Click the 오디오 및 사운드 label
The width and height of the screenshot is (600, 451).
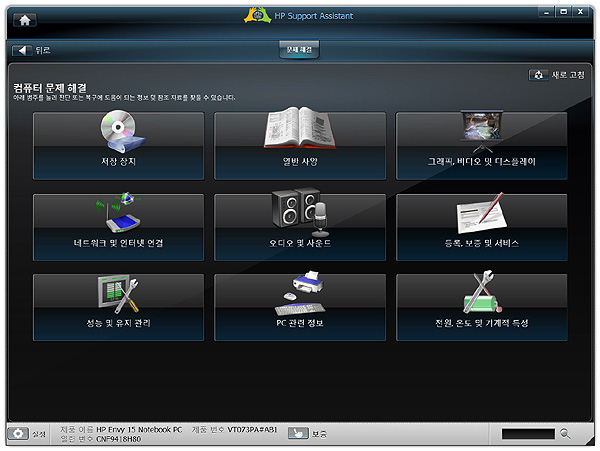300,243
